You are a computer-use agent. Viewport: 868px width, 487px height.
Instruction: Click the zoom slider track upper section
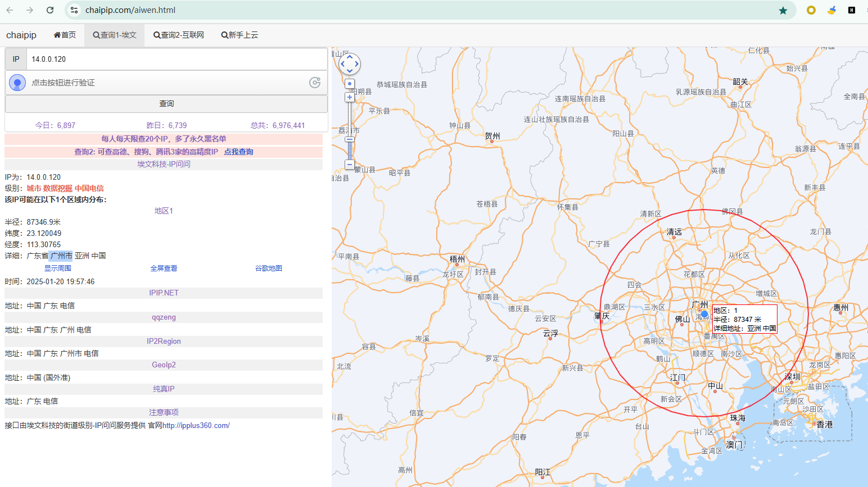(350, 119)
